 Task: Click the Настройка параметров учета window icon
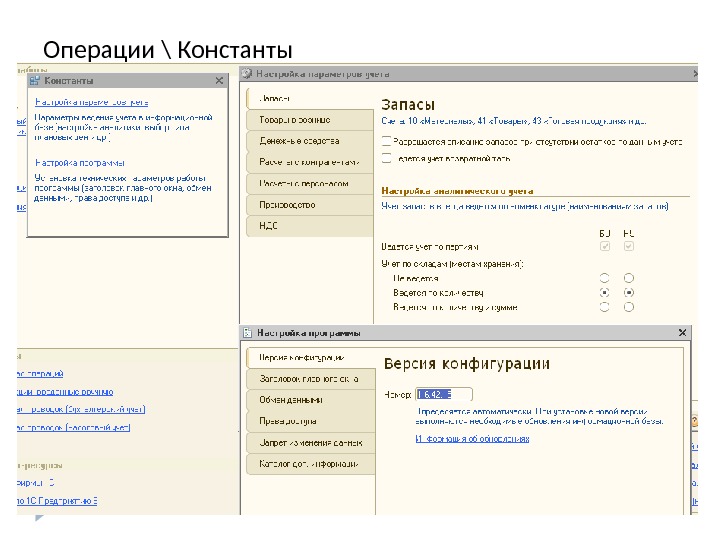(x=247, y=74)
